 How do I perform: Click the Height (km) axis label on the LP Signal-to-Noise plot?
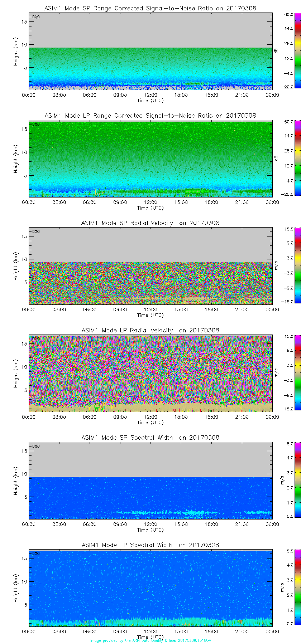coord(16,159)
